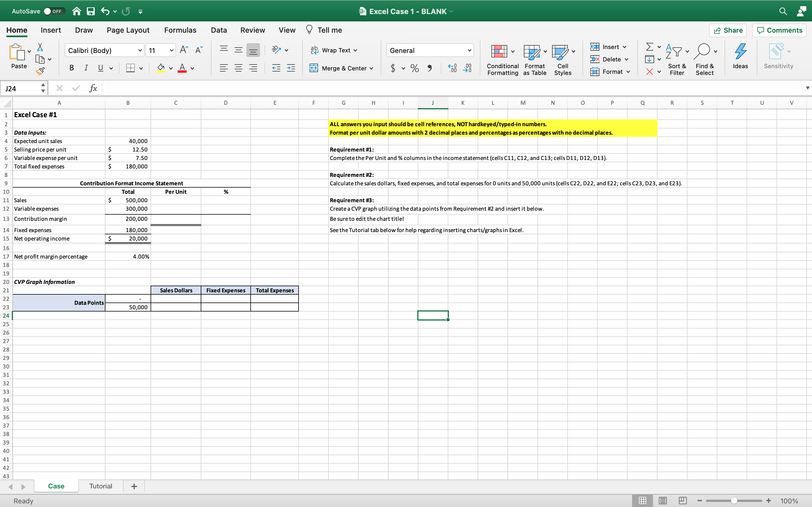Image resolution: width=812 pixels, height=507 pixels.
Task: Switch to the Formulas ribbon tab
Action: coord(180,30)
